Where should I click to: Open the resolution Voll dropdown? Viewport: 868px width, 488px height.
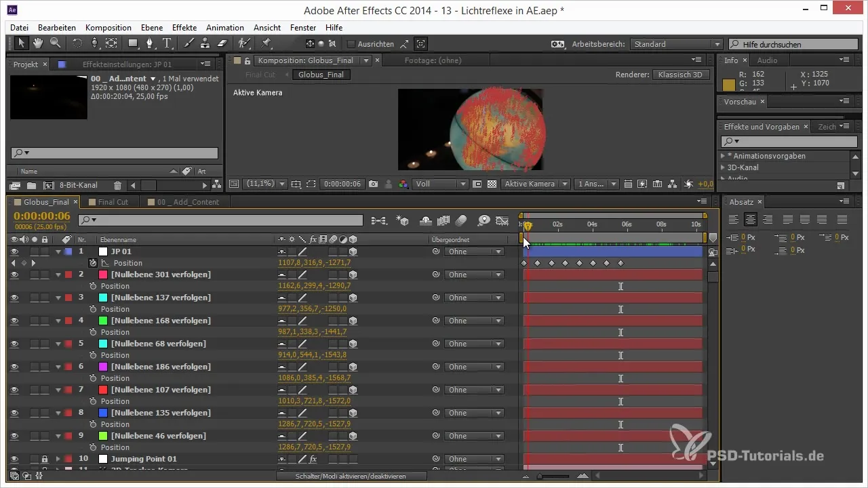click(x=441, y=184)
